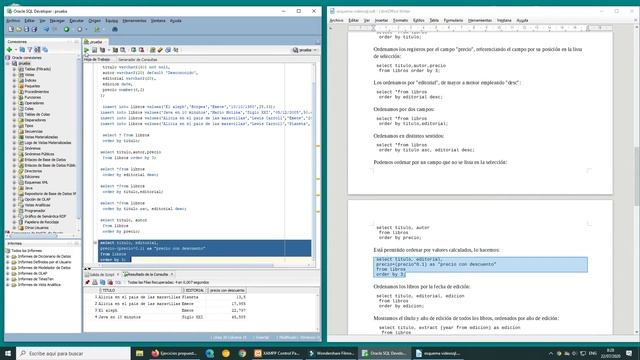This screenshot has height=360, width=640.
Task: Open the action center notification icon
Action: [629, 353]
